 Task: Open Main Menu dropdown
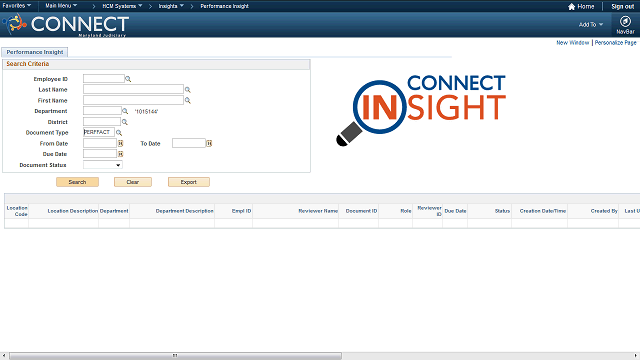click(61, 6)
